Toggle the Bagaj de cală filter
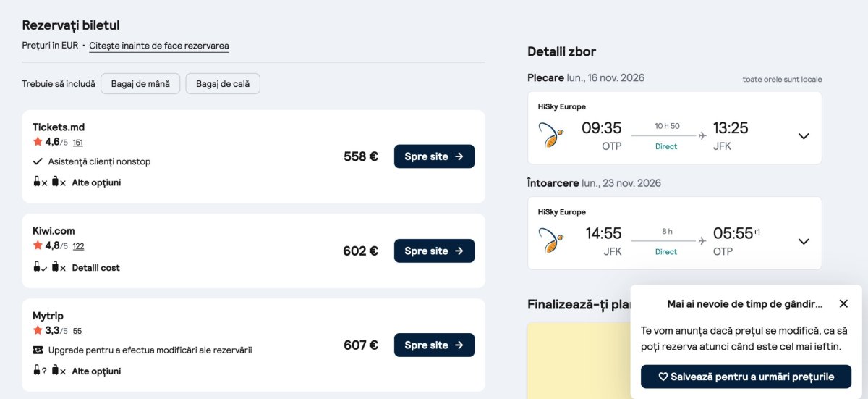 click(x=223, y=84)
